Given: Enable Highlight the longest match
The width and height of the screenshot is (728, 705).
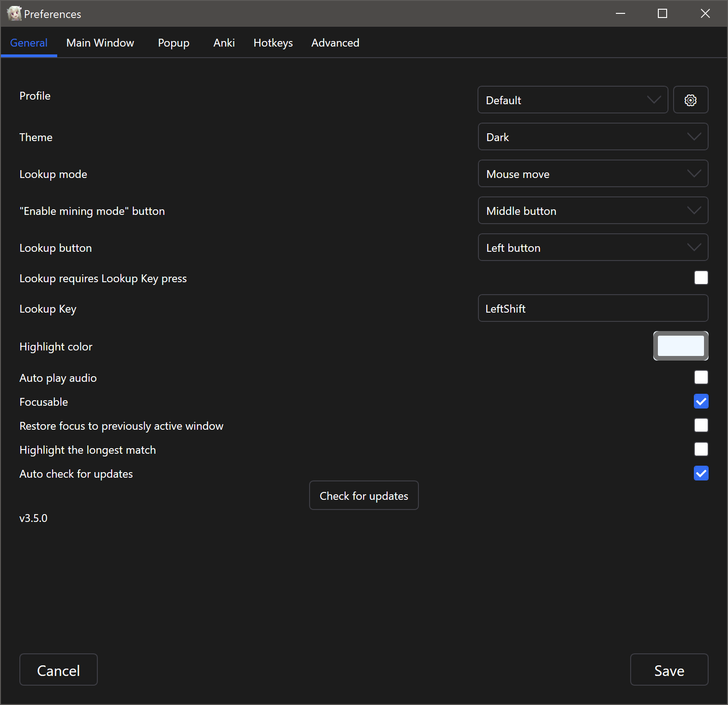Looking at the screenshot, I should pos(701,450).
